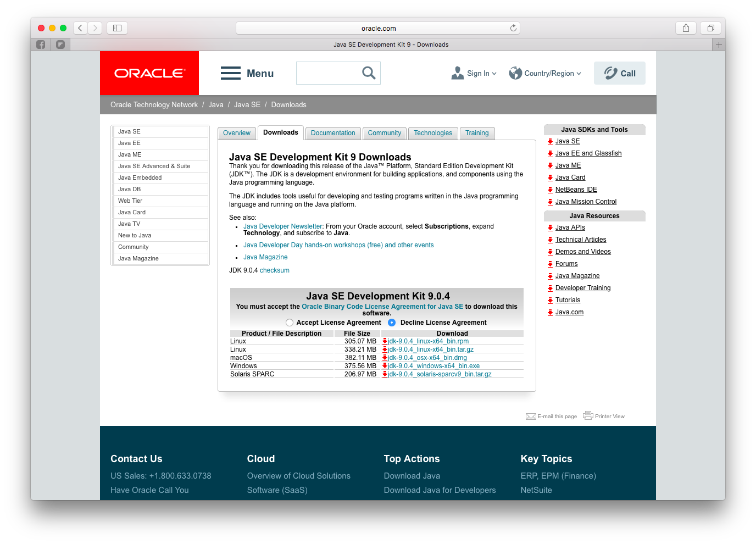The height and width of the screenshot is (544, 756).
Task: Open Java Developer Day hands-on workshops link
Action: tap(338, 245)
